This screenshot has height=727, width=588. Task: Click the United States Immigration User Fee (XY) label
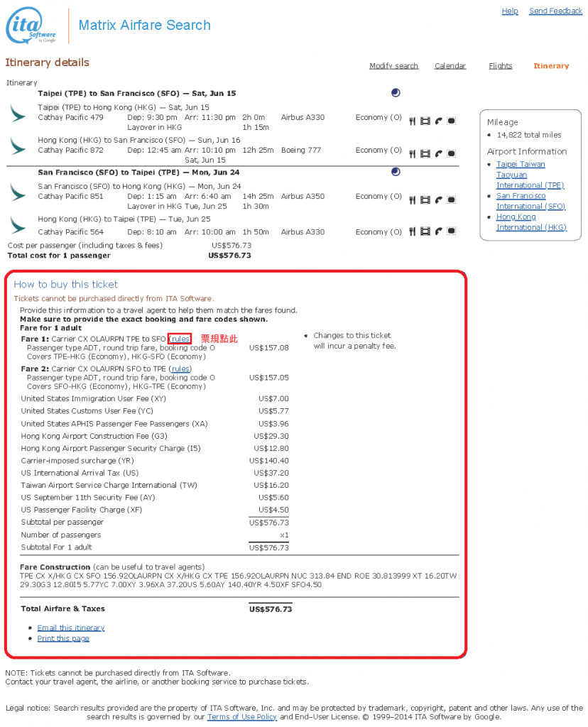(93, 399)
